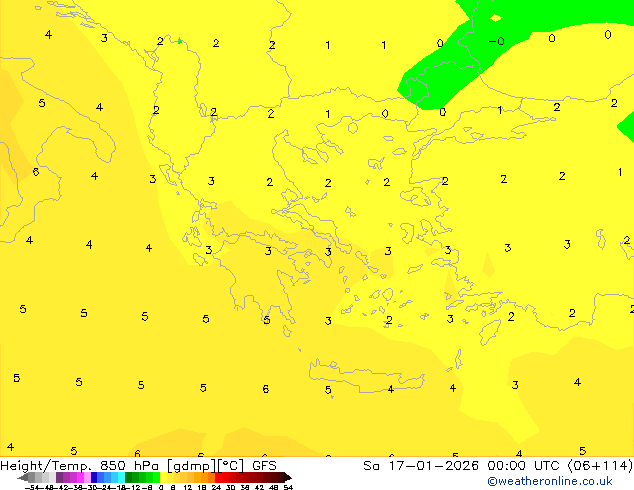Click the left arrow tip of the color scale

click(x=22, y=478)
